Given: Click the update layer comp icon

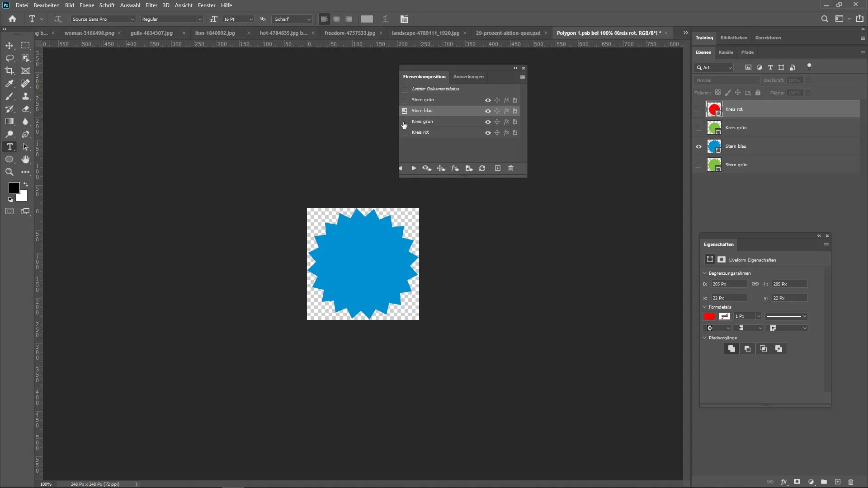Looking at the screenshot, I should pyautogui.click(x=482, y=169).
